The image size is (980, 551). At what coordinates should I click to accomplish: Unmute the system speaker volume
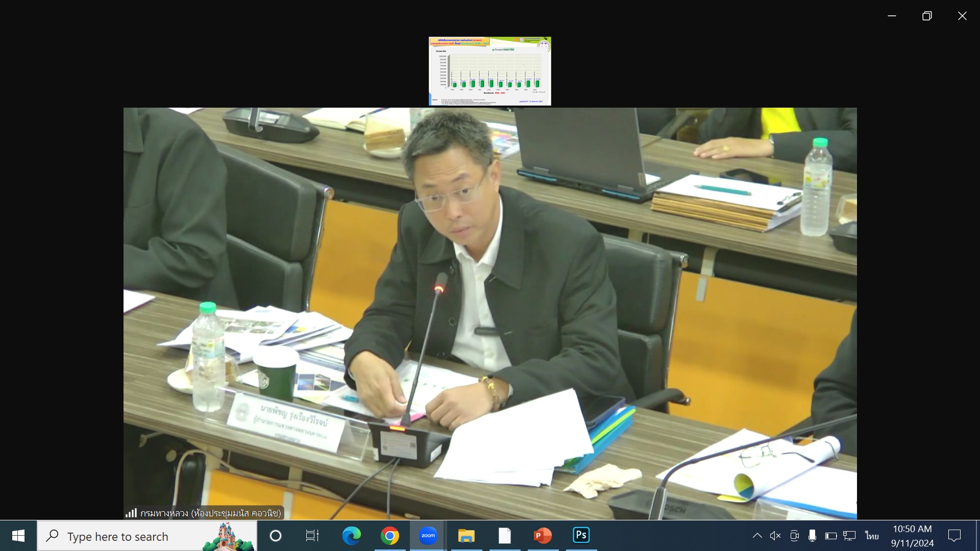click(775, 536)
